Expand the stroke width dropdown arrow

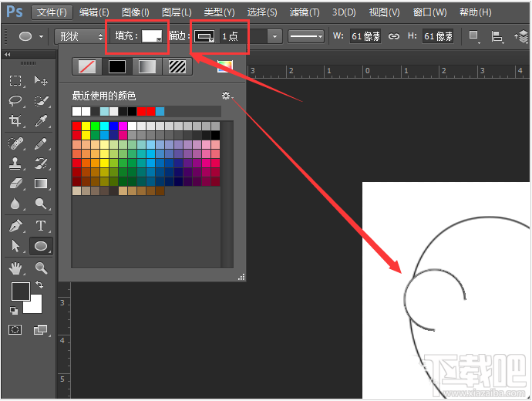pos(274,36)
